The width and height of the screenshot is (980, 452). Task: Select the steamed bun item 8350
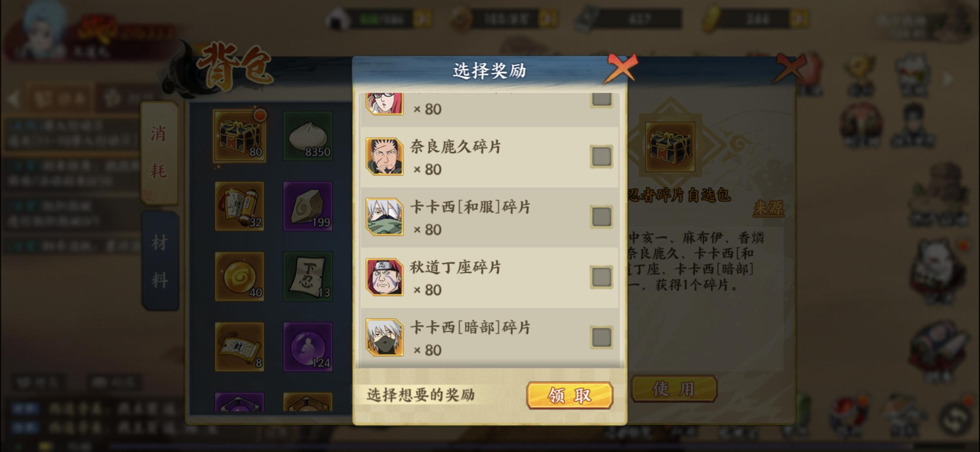coord(308,136)
